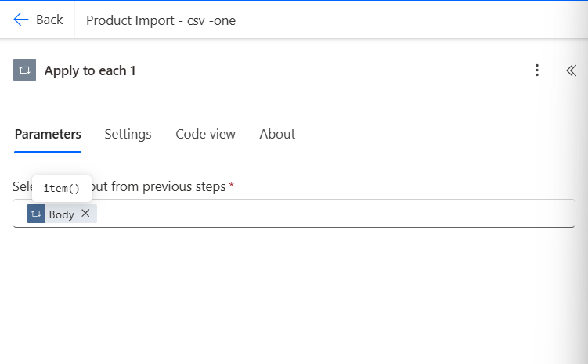This screenshot has height=364, width=588.
Task: Click the Apply to each 1 action title
Action: (90, 70)
